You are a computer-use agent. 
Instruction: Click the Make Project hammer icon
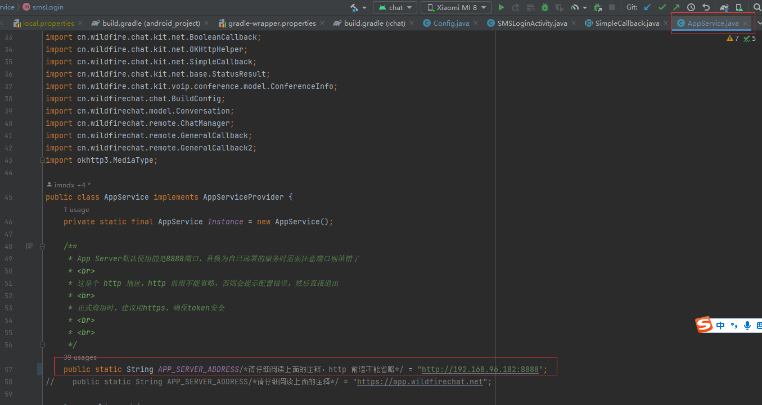pos(354,7)
